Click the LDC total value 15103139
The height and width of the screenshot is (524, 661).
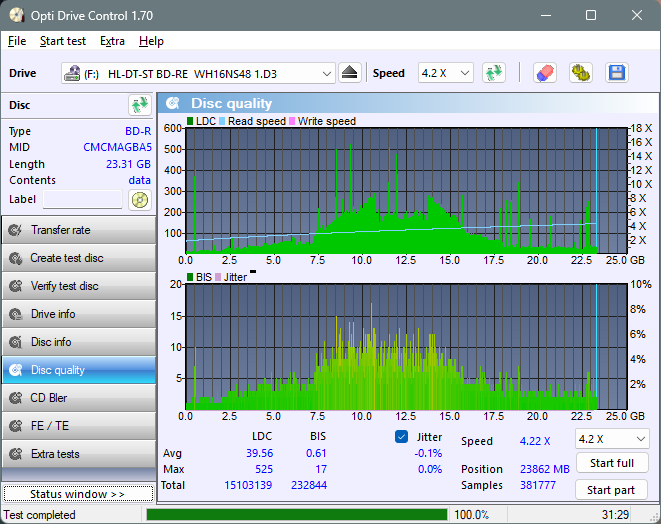click(248, 485)
